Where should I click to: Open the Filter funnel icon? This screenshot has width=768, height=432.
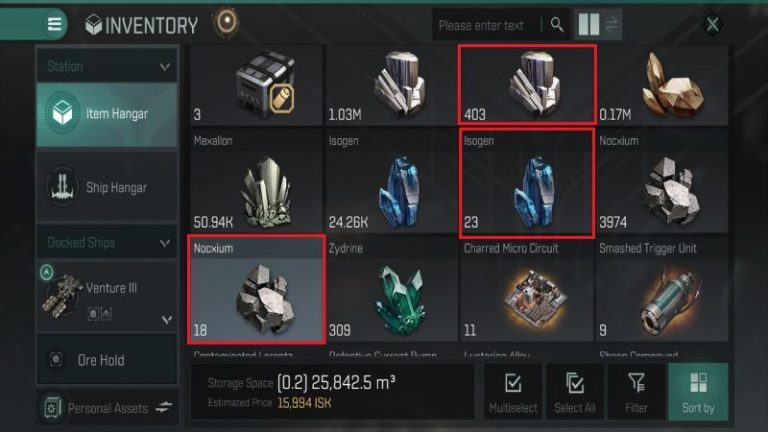[x=636, y=392]
